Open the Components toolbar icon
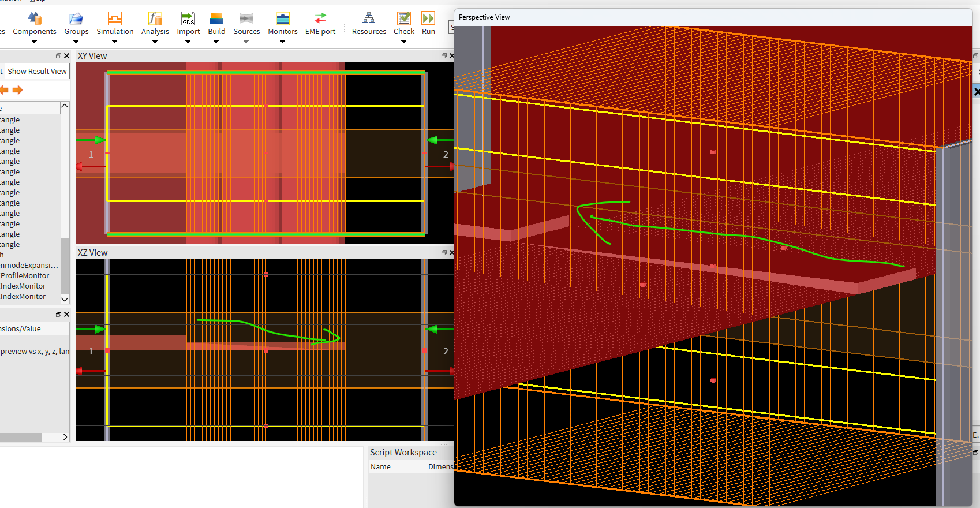 coord(35,19)
